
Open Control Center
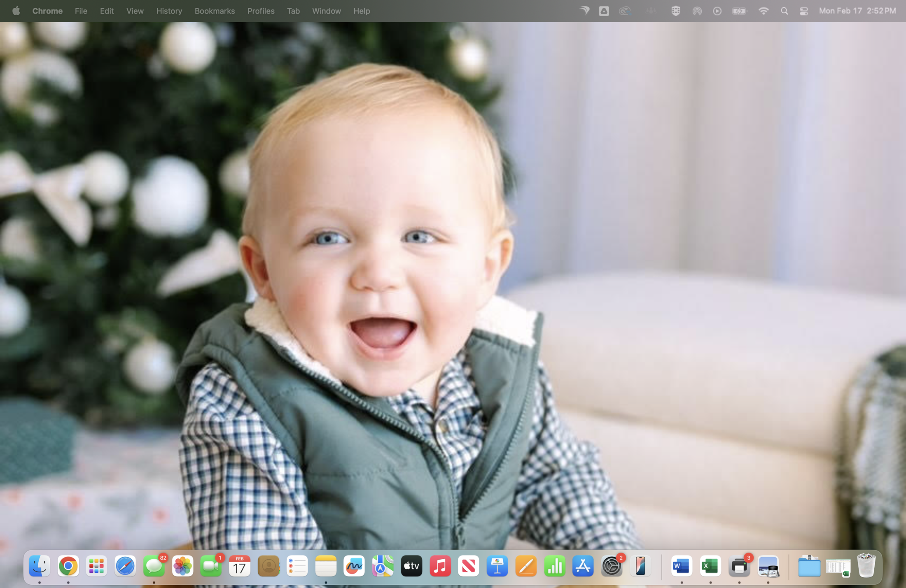pos(803,11)
